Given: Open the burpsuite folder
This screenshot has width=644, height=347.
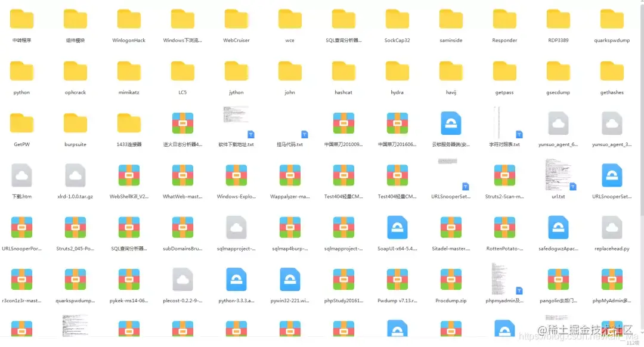Looking at the screenshot, I should tap(75, 123).
